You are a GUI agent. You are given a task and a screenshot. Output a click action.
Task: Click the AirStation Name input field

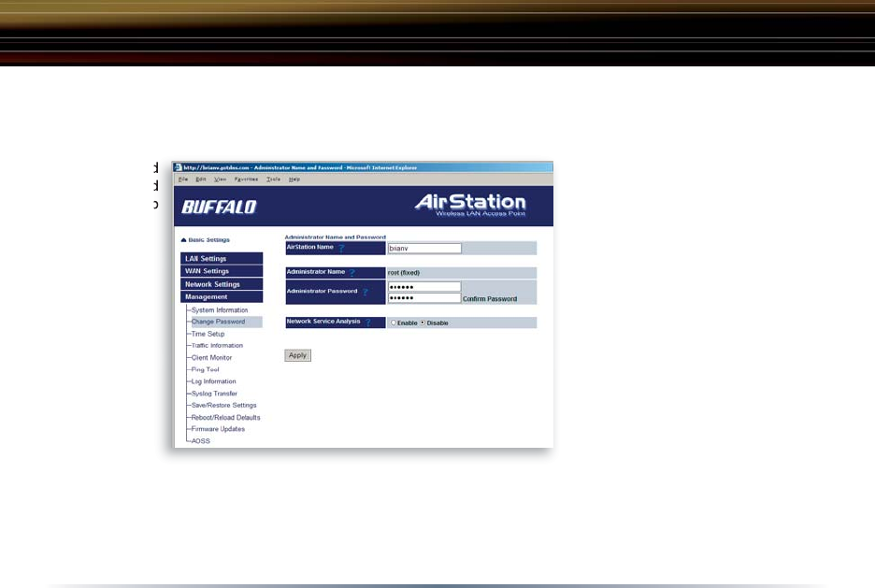(424, 249)
